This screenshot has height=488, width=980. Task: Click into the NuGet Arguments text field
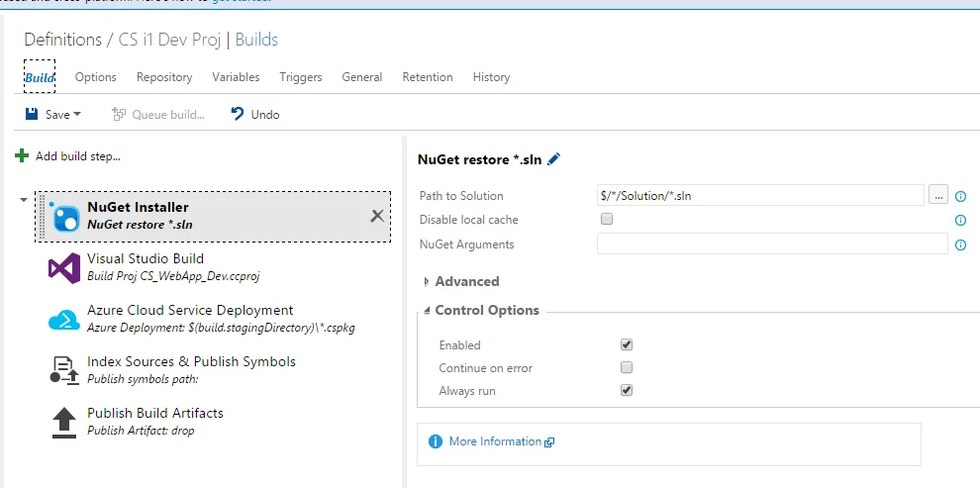coord(772,244)
